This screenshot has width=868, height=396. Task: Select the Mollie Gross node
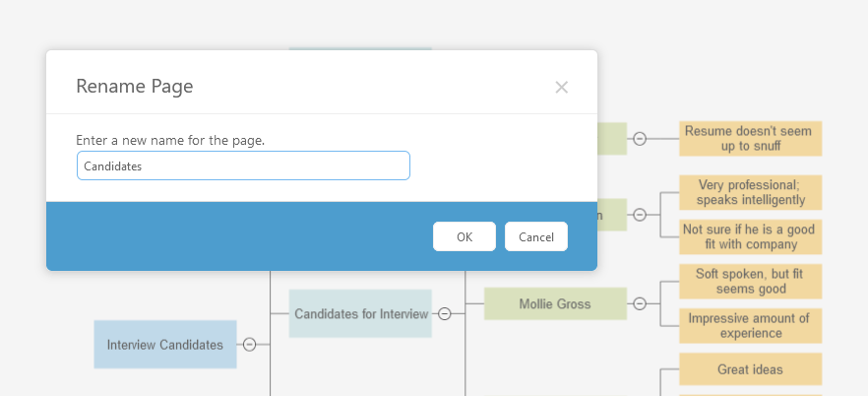click(555, 304)
